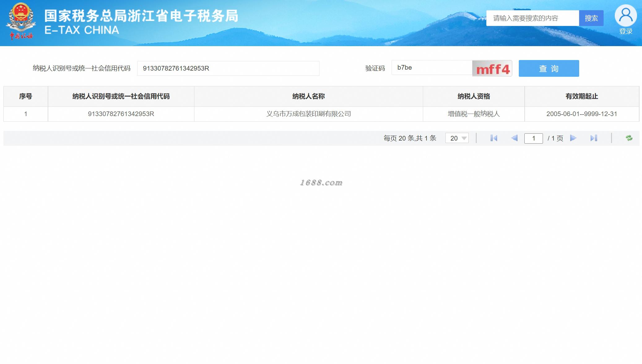Click the green refresh table icon

click(629, 138)
